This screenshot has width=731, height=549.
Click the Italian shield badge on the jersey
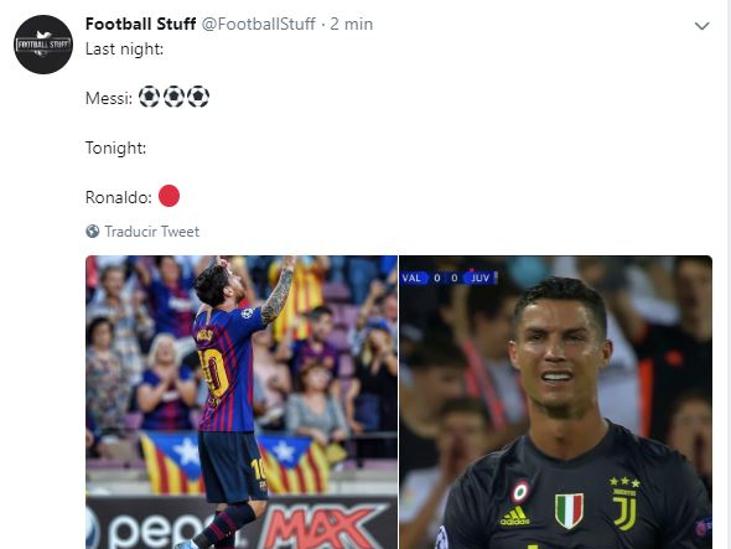tap(569, 510)
